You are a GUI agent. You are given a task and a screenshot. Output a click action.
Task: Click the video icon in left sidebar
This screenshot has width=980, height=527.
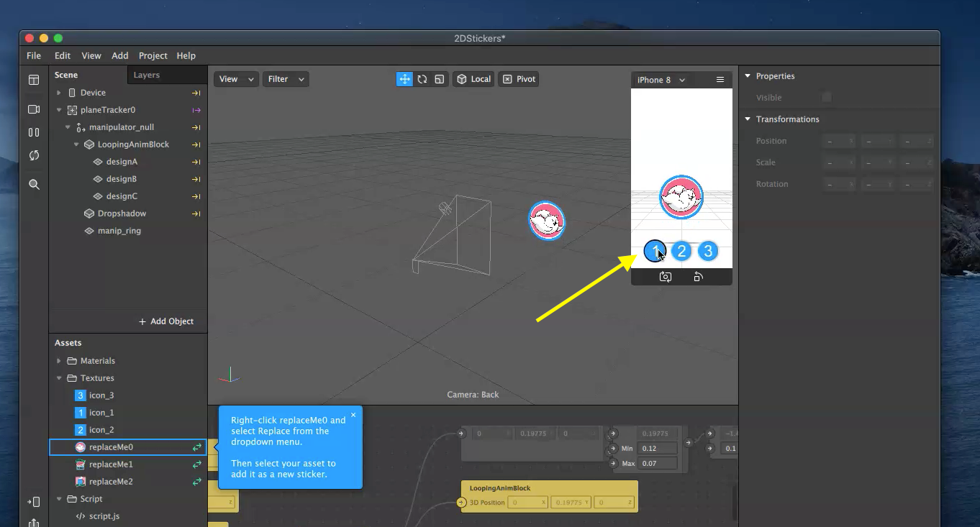click(x=33, y=109)
